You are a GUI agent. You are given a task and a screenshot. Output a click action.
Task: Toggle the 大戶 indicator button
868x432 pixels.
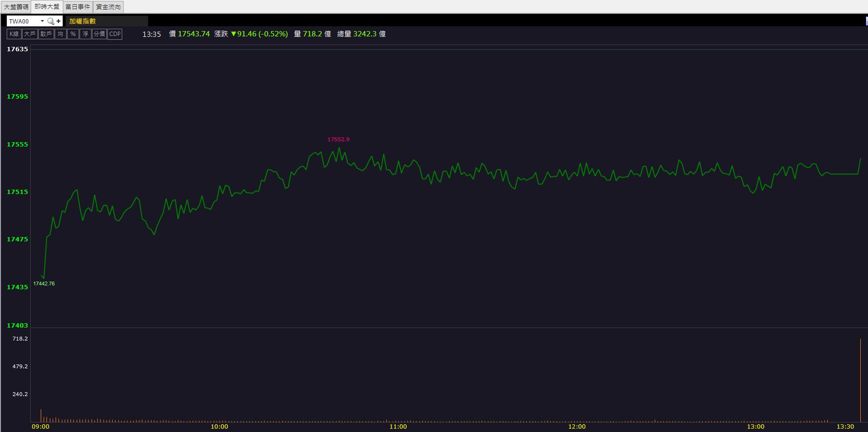29,34
